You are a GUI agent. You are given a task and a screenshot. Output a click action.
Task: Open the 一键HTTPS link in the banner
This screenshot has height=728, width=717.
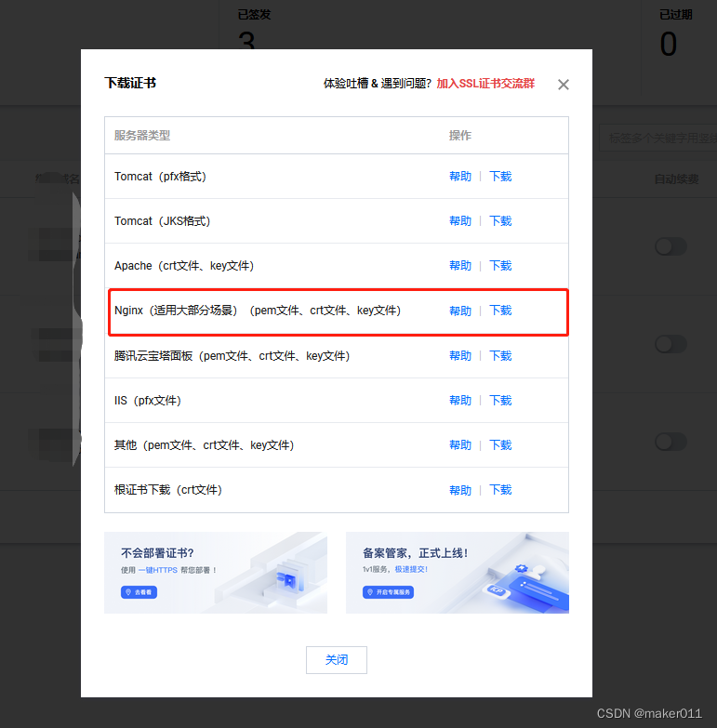[x=157, y=570]
